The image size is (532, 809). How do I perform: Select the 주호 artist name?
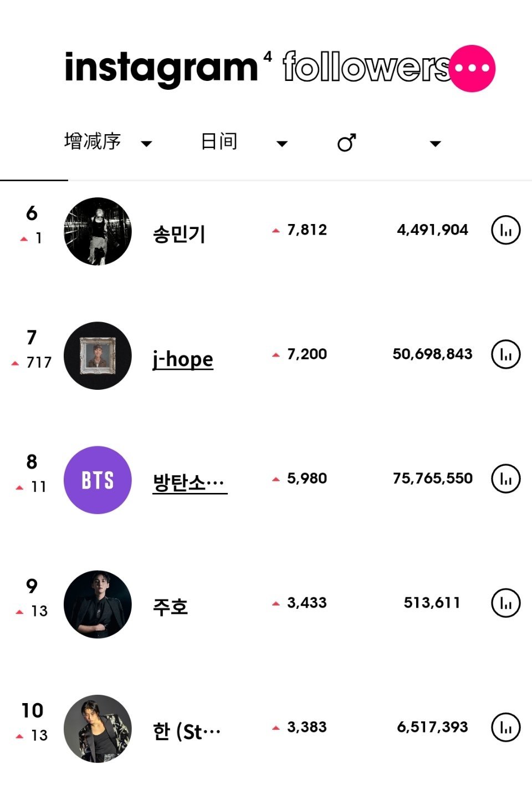click(171, 607)
